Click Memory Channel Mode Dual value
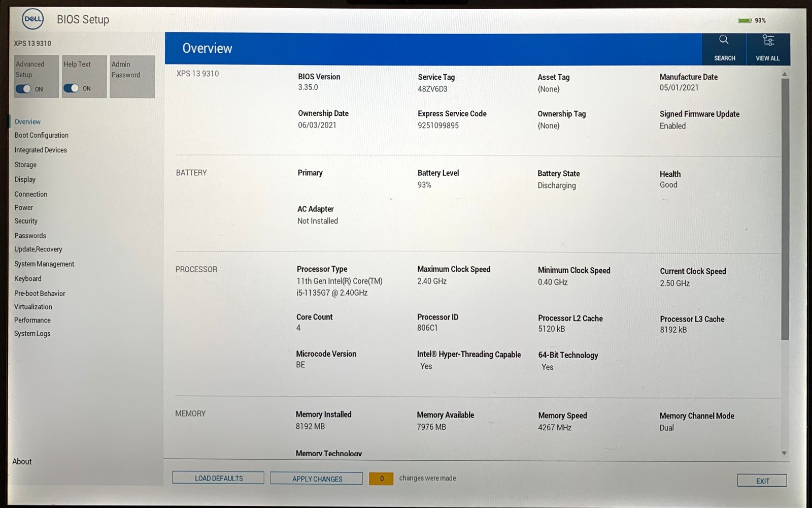 (x=667, y=428)
